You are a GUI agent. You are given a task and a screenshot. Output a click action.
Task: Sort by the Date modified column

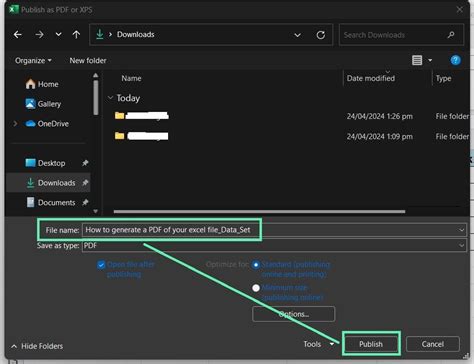coord(371,78)
